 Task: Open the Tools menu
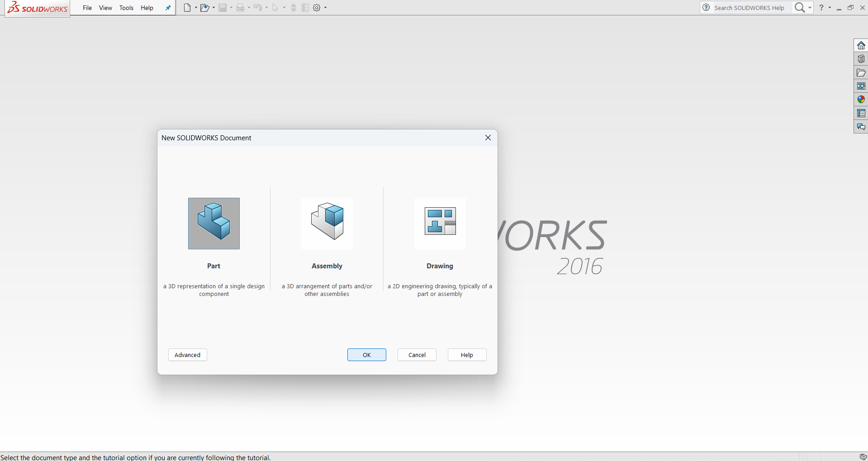126,8
